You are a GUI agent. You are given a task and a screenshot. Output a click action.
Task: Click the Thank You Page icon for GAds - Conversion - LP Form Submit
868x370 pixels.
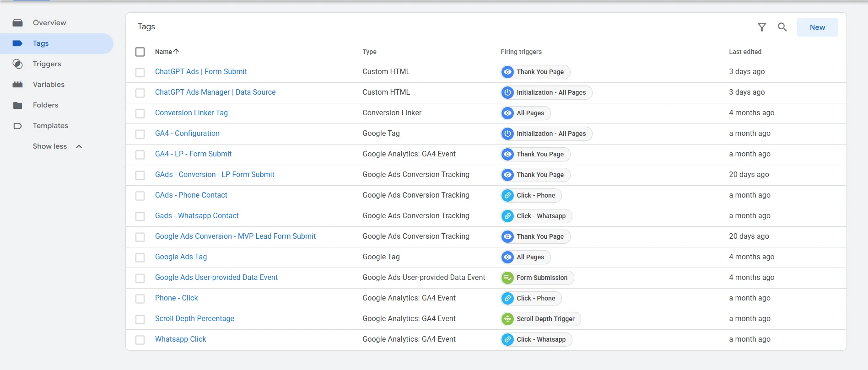tap(507, 175)
